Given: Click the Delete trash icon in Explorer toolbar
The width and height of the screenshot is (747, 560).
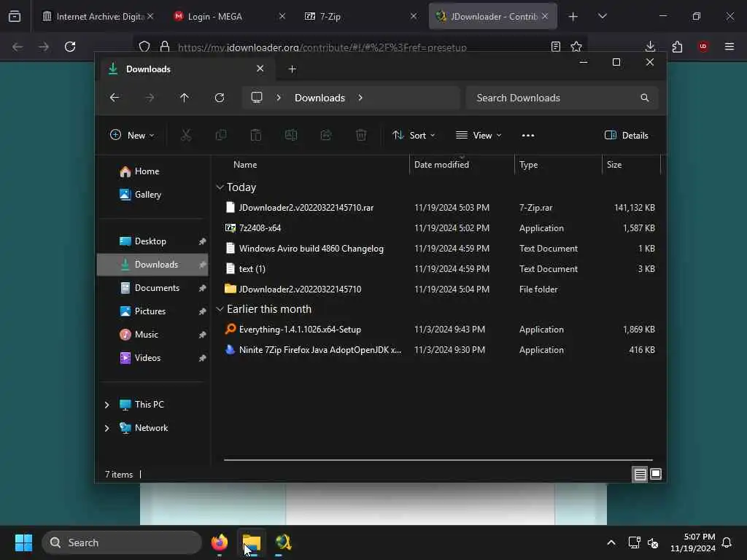Looking at the screenshot, I should pos(361,135).
